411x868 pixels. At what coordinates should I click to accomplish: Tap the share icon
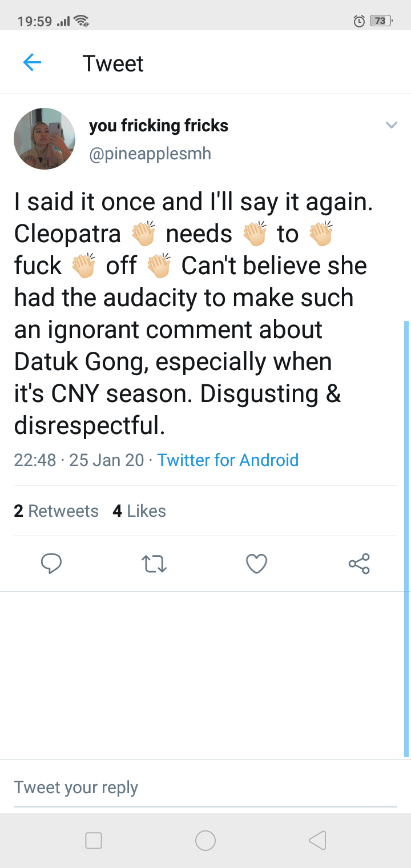[x=359, y=564]
